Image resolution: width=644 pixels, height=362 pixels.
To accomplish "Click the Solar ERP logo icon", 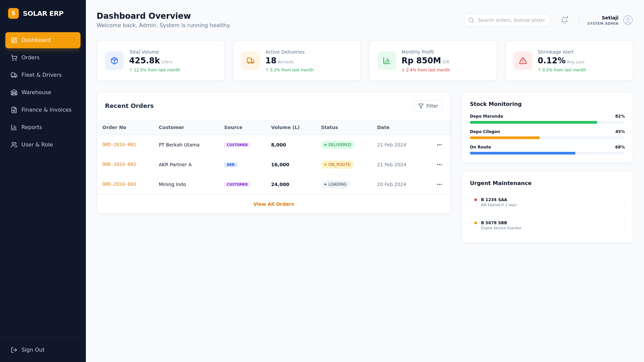I will point(13,13).
